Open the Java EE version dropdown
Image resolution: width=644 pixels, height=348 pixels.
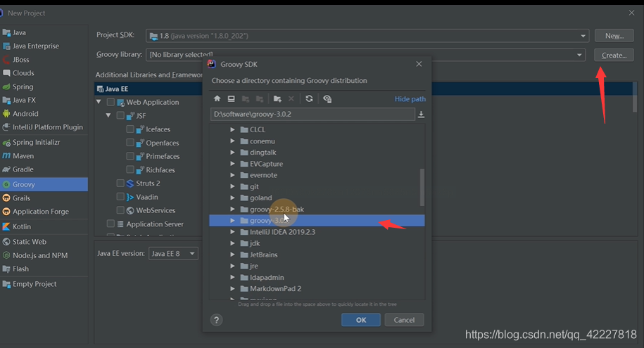(173, 254)
